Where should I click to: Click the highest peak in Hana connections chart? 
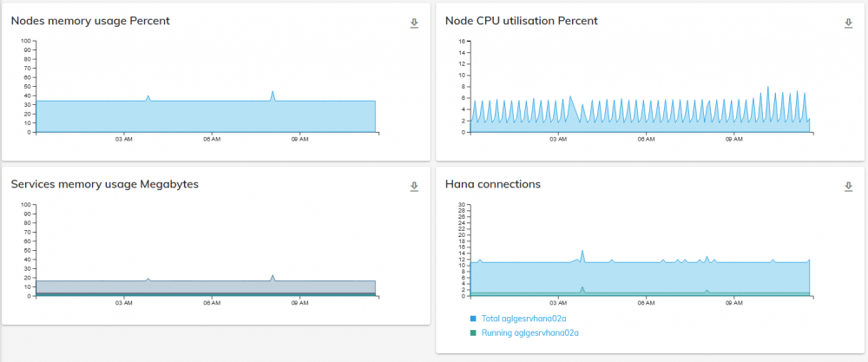(x=582, y=252)
